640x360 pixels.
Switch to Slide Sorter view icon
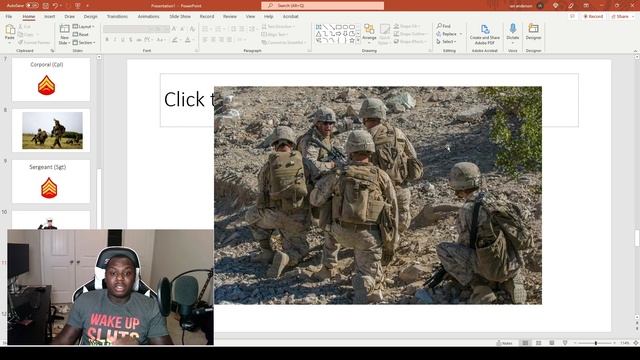tap(538, 343)
